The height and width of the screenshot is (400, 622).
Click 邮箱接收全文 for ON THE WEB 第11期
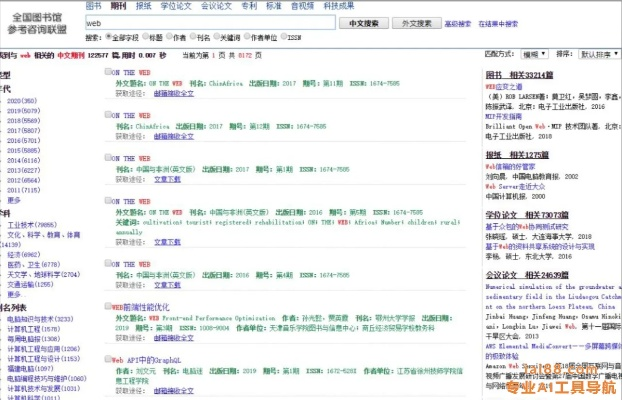click(x=174, y=94)
